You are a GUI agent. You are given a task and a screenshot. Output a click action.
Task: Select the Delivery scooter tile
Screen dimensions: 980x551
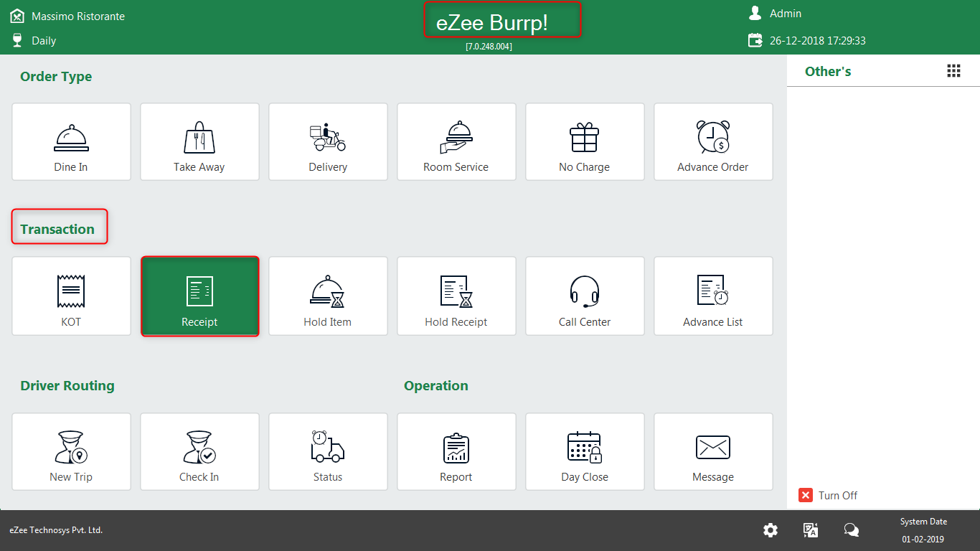click(x=328, y=141)
